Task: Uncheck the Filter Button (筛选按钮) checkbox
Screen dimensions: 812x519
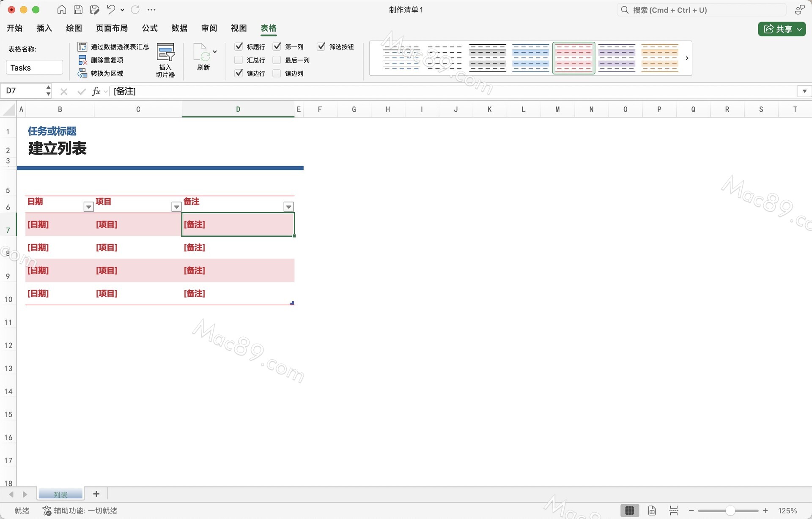Action: click(321, 46)
